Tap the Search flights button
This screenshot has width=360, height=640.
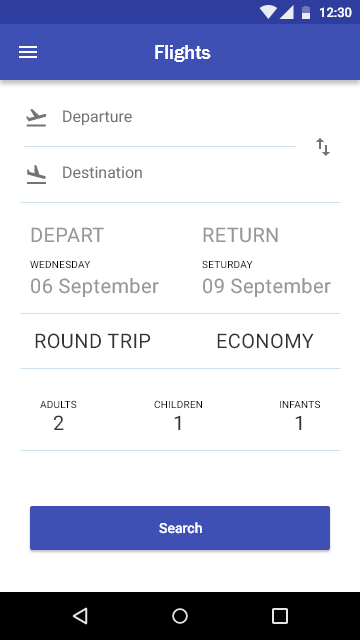[x=180, y=528]
